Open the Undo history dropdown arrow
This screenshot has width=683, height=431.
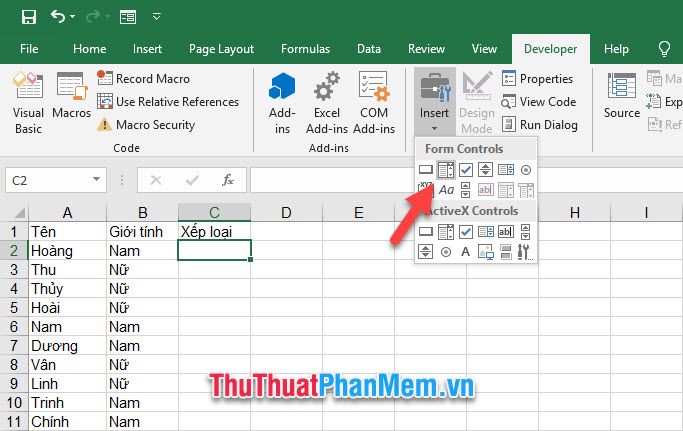[x=72, y=17]
